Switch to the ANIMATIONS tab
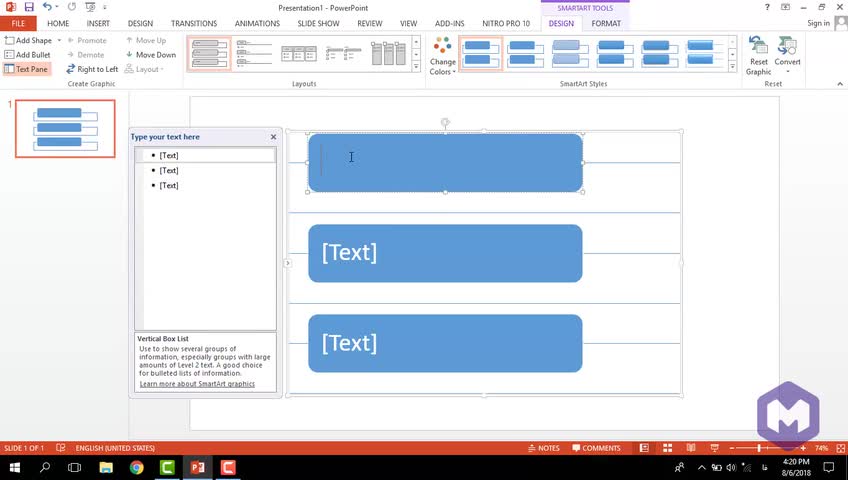Screen dimensions: 848x480 coord(257,23)
